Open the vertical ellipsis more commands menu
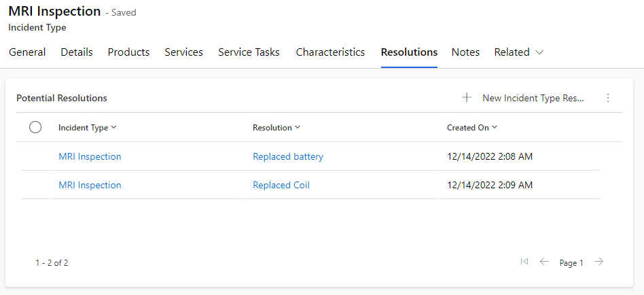 point(608,98)
